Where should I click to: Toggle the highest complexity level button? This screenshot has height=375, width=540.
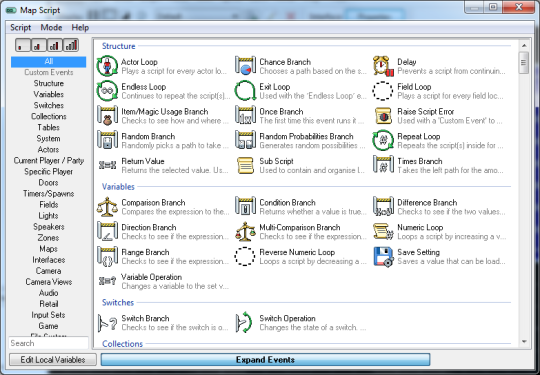[x=71, y=45]
